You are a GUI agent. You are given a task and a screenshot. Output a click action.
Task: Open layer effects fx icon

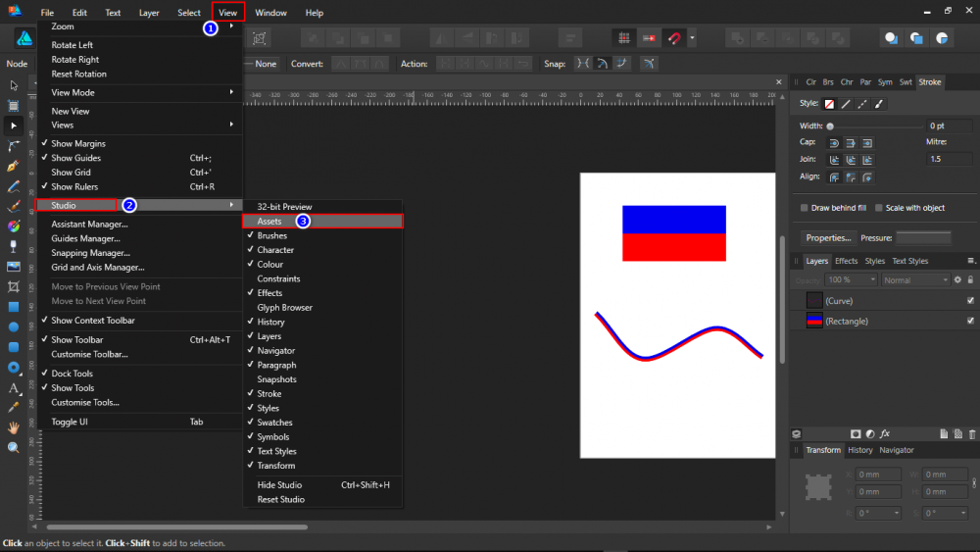point(885,433)
